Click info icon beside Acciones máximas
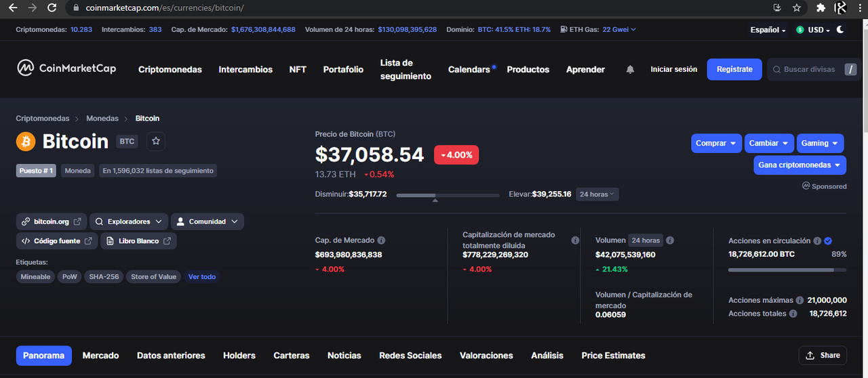 tap(800, 300)
